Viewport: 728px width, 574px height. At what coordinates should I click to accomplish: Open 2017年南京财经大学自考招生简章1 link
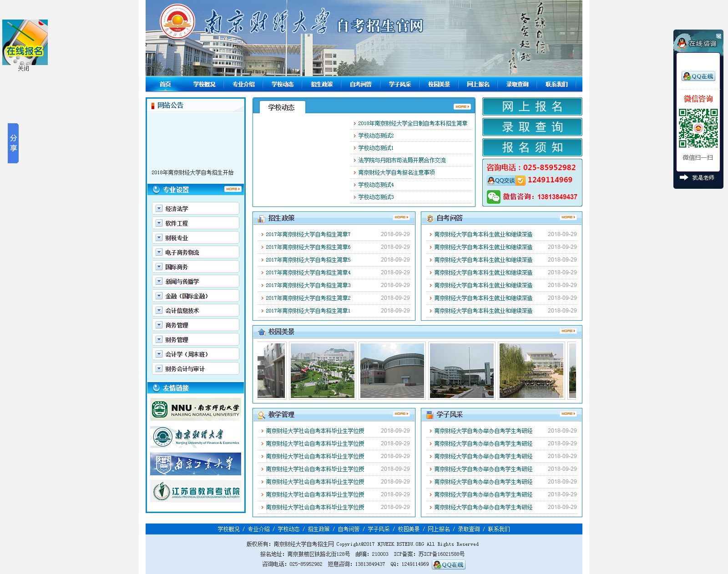308,311
